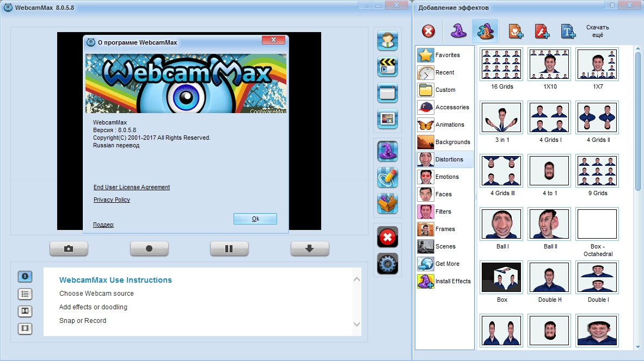644x361 pixels.
Task: Apply the Ball II distortion
Action: point(549,225)
